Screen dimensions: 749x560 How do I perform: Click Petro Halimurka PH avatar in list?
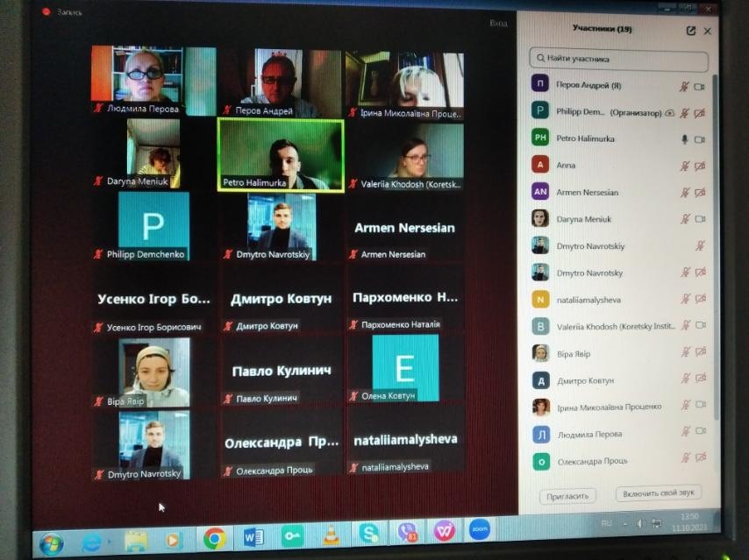pyautogui.click(x=540, y=138)
